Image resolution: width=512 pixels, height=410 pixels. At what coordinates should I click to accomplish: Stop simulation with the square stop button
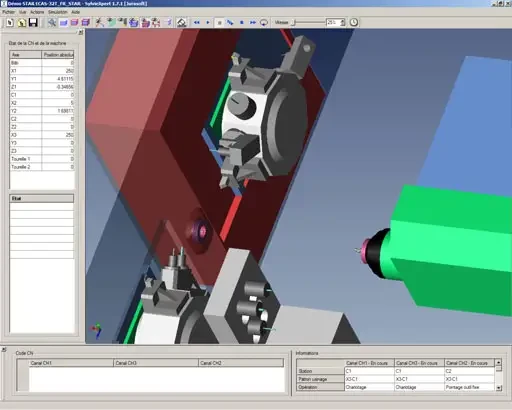(242, 23)
